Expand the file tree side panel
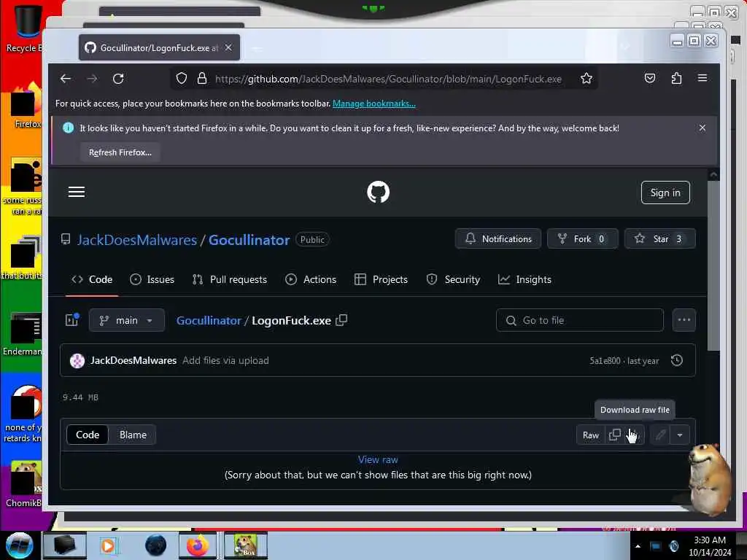The height and width of the screenshot is (560, 747). (72, 320)
